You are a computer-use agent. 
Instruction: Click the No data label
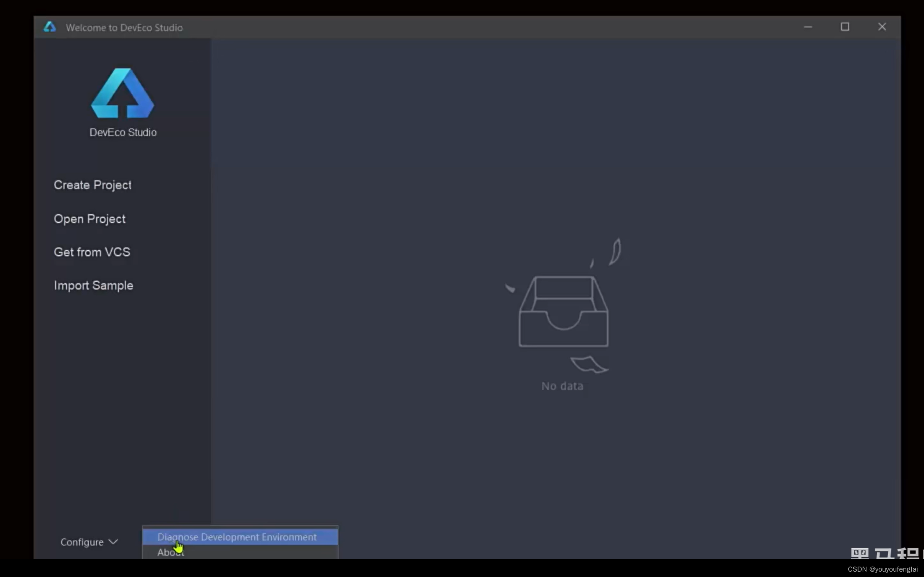click(562, 386)
